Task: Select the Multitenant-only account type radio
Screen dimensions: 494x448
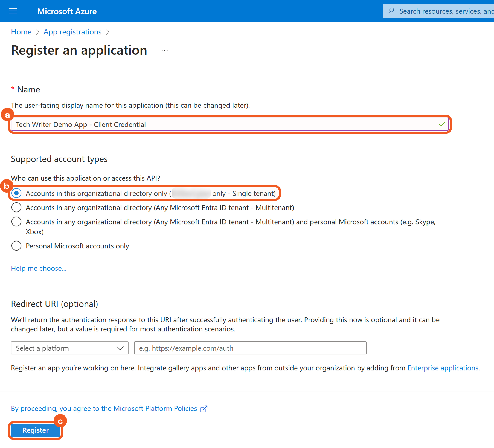Action: pyautogui.click(x=16, y=208)
